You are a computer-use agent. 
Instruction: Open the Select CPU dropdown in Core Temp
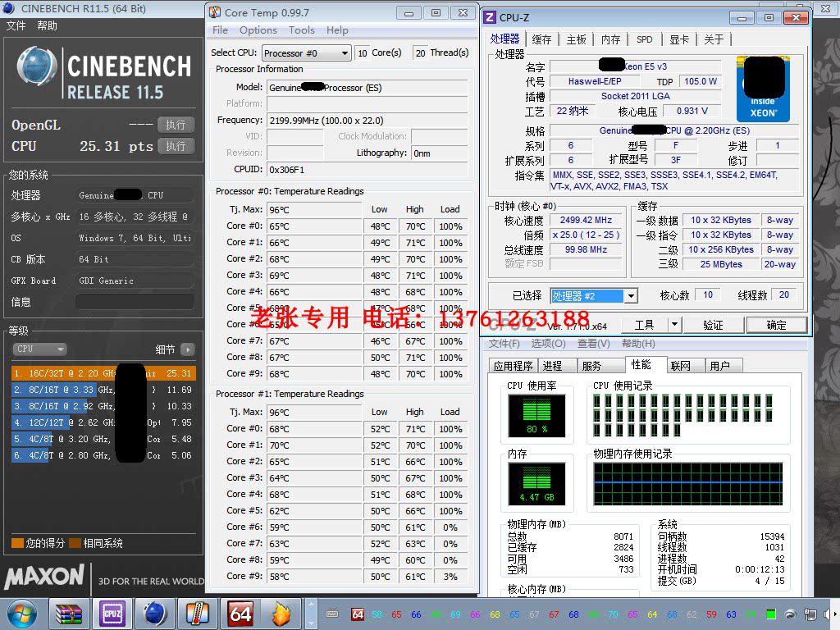306,52
